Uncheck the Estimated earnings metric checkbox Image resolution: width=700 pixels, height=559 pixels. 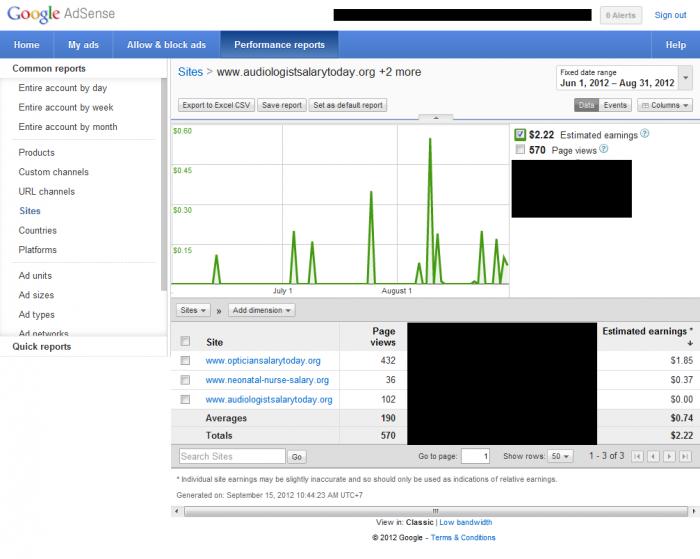pos(520,134)
